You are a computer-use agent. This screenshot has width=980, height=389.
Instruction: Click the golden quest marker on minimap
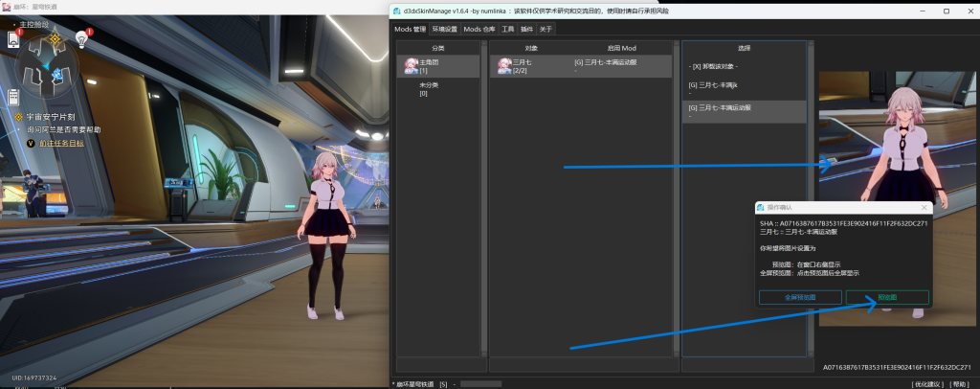pyautogui.click(x=55, y=39)
